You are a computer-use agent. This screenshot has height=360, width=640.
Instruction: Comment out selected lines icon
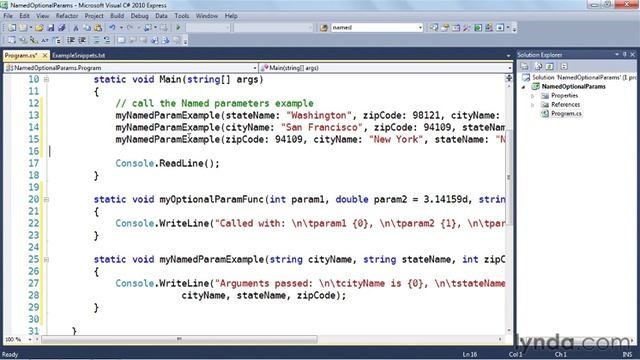[x=96, y=40]
